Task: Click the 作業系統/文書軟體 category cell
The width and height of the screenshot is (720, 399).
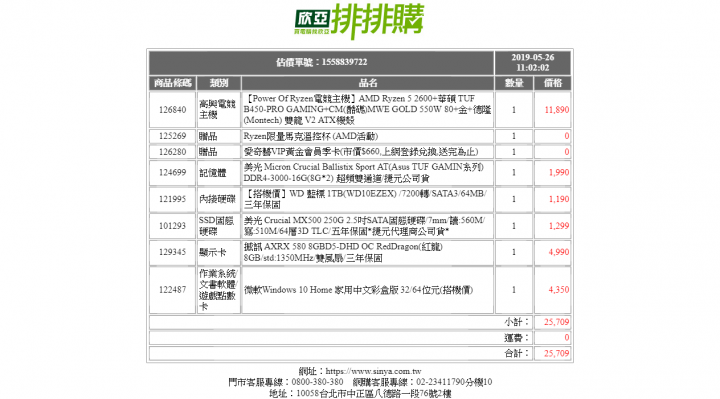Action: (x=219, y=290)
